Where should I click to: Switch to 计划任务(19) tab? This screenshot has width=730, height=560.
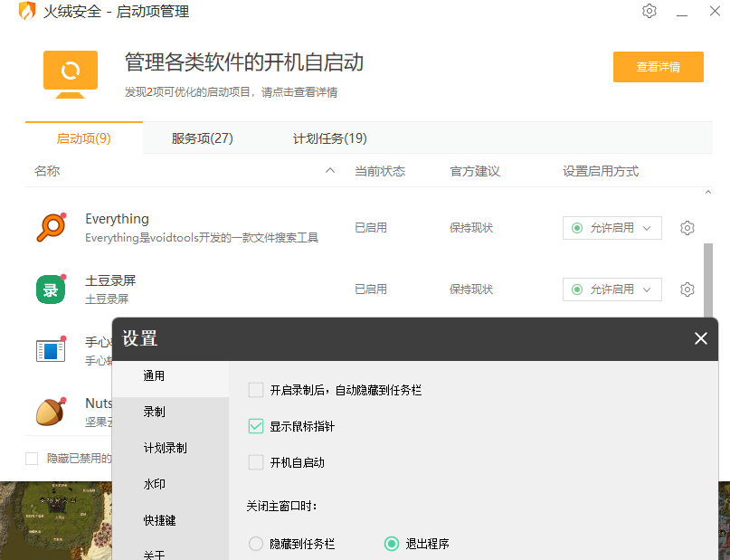click(329, 138)
